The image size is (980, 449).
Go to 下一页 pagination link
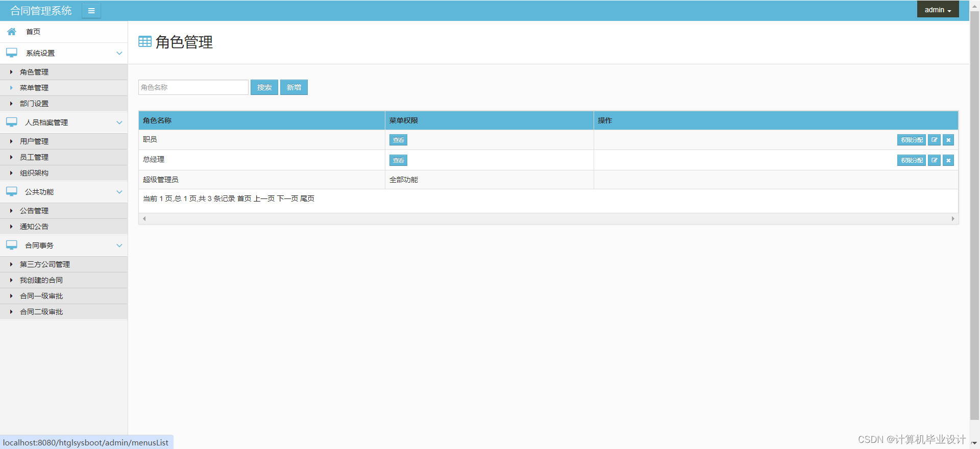point(287,198)
